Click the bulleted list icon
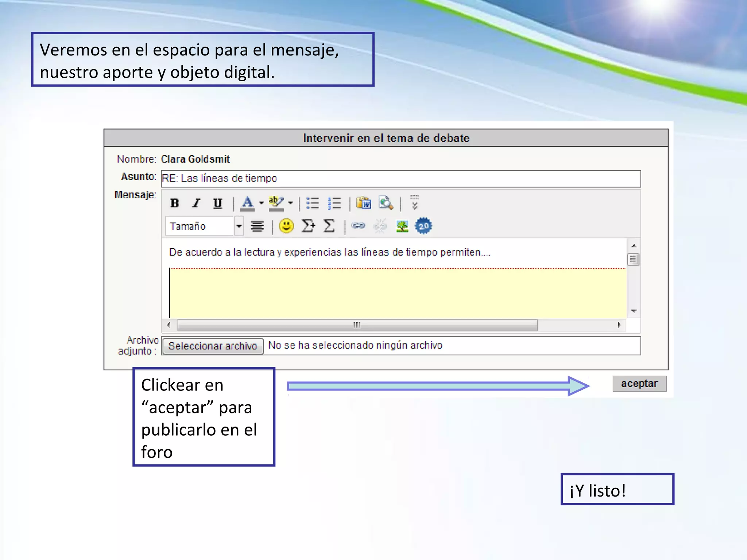 313,203
